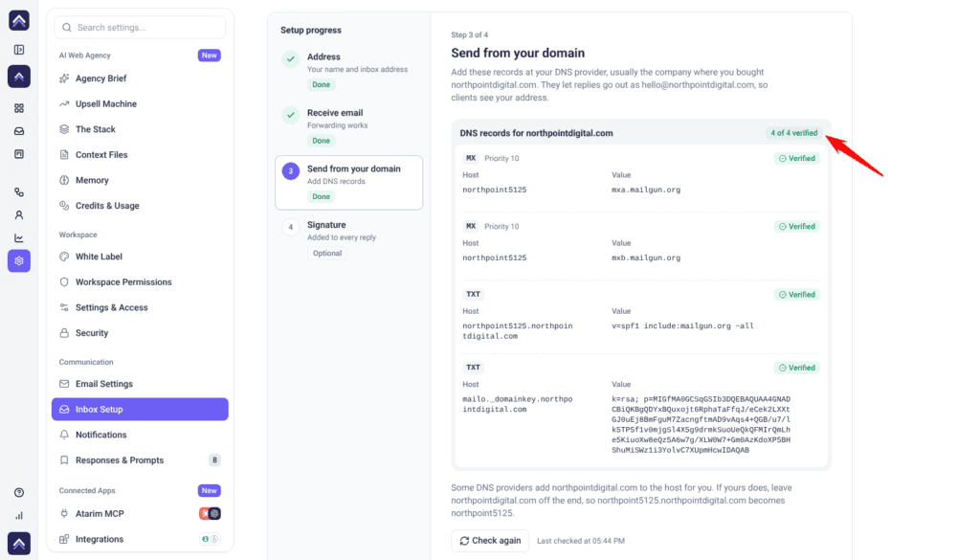Open Security settings page
980x560 pixels.
(x=140, y=333)
